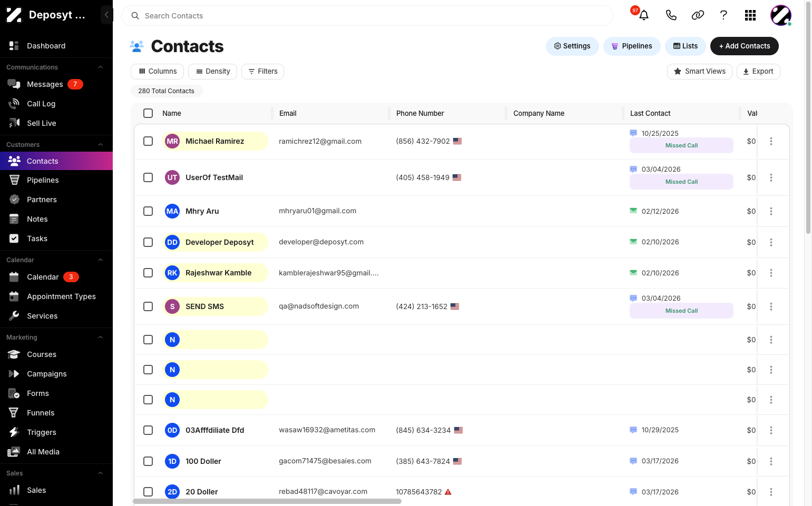
Task: Collapse the Marketing sidebar section
Action: point(100,338)
